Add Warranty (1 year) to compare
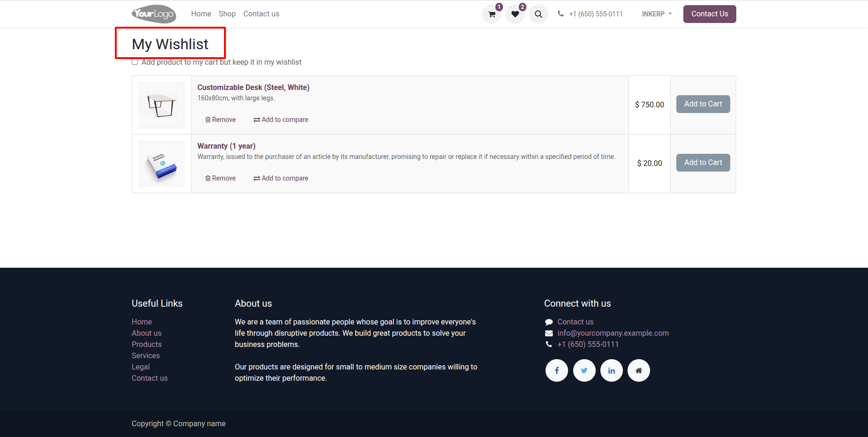 click(281, 178)
